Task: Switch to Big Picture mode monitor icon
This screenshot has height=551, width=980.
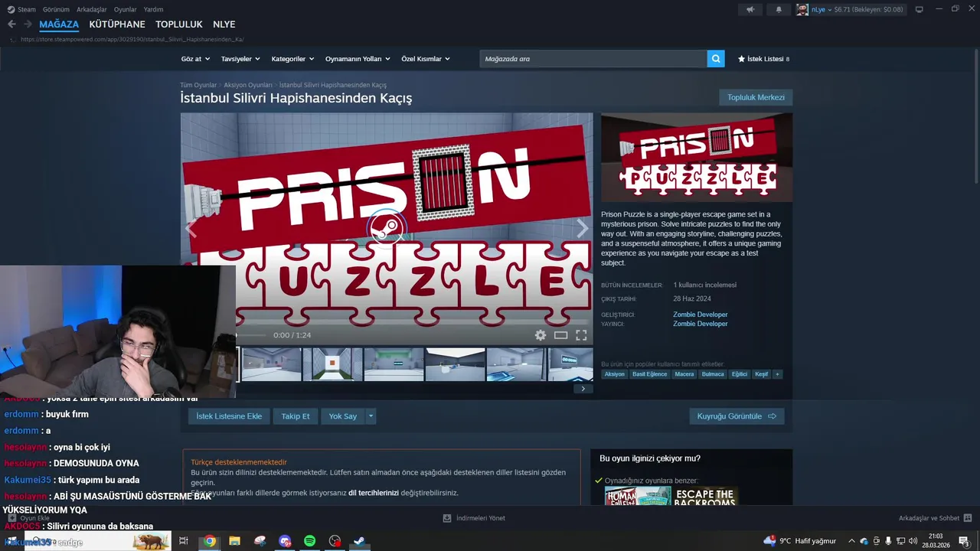Action: (x=920, y=9)
